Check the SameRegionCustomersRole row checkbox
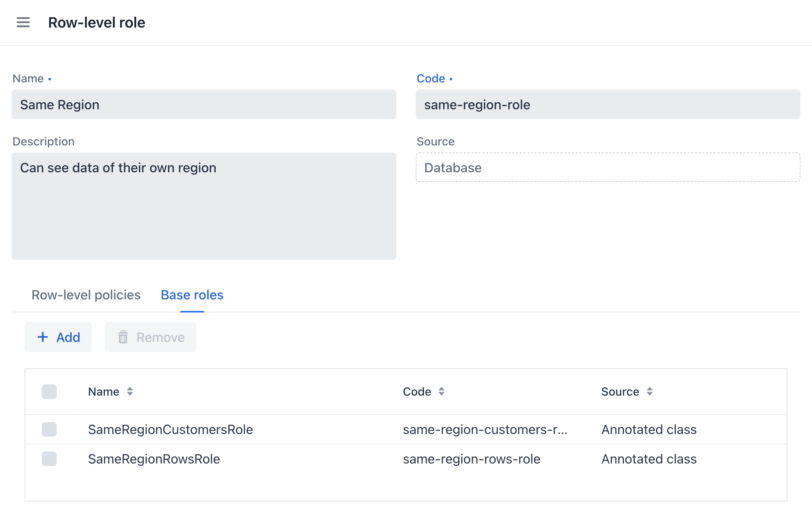Image resolution: width=812 pixels, height=525 pixels. [49, 430]
